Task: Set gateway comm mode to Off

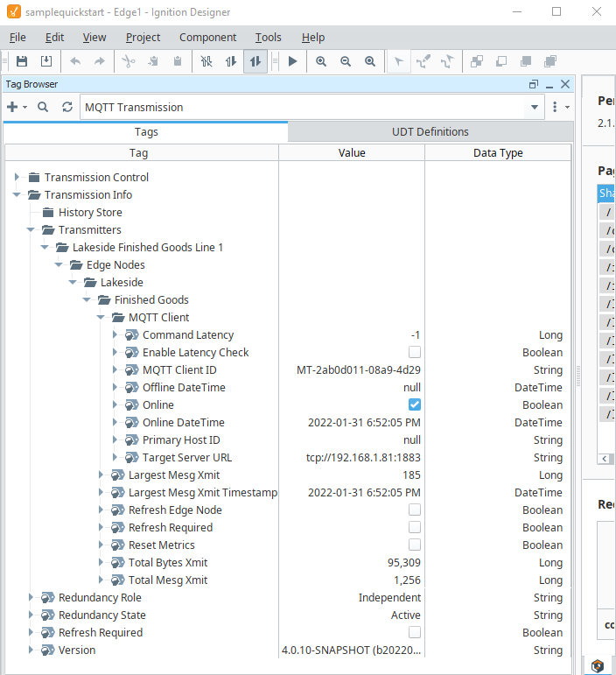Action: [206, 61]
